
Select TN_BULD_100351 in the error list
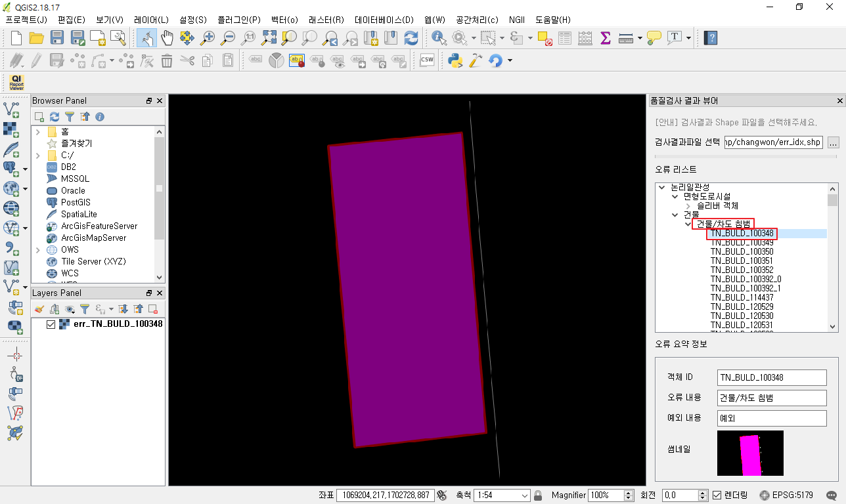(742, 261)
